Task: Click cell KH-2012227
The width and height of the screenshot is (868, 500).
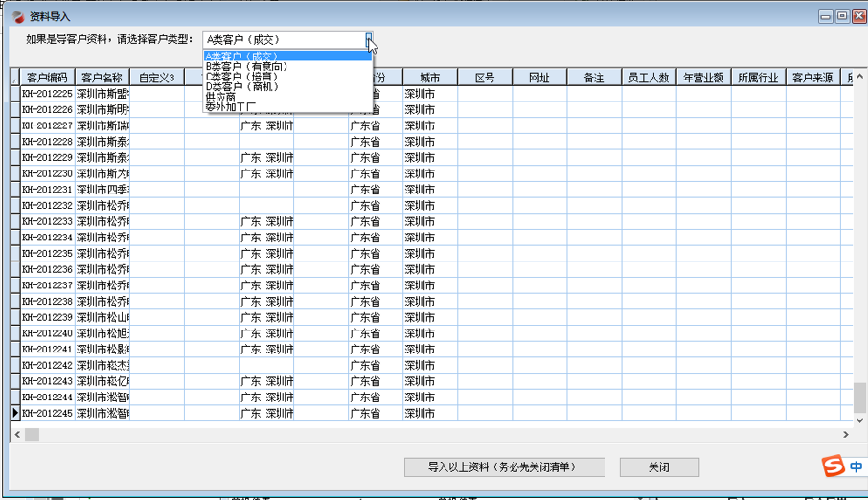Action: click(48, 125)
